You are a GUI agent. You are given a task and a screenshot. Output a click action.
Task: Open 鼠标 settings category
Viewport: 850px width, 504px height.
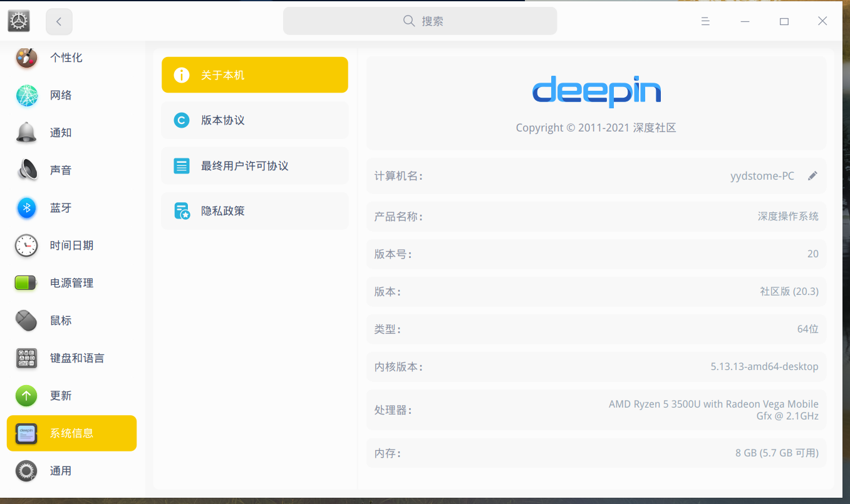[71, 321]
